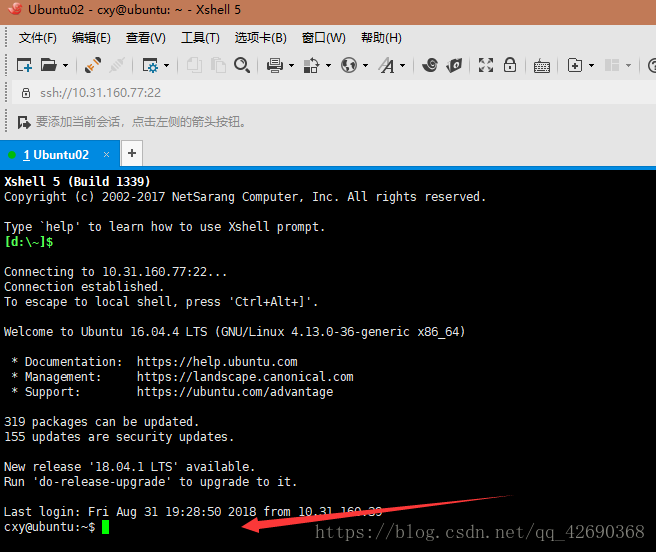Screen dimensions: 656x552
Task: Add new tab with plus button
Action: click(132, 153)
